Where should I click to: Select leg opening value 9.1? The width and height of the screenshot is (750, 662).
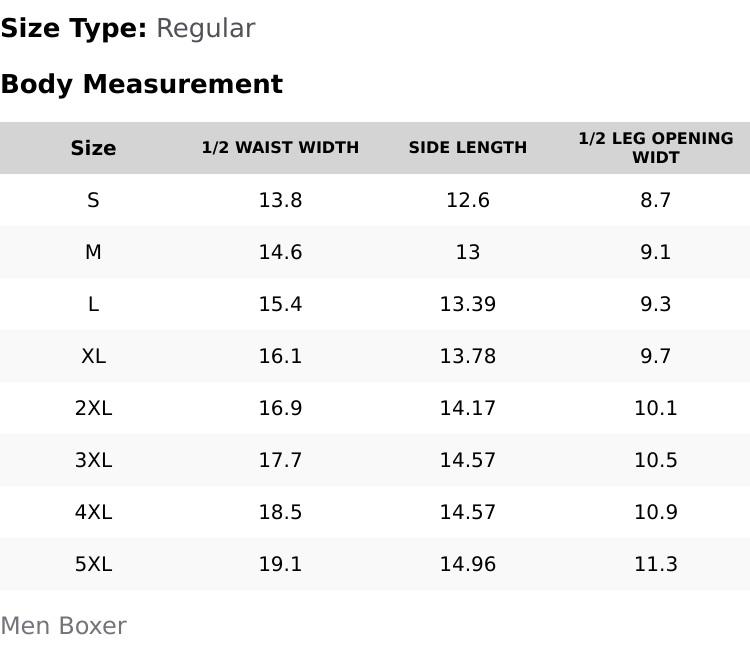point(655,252)
